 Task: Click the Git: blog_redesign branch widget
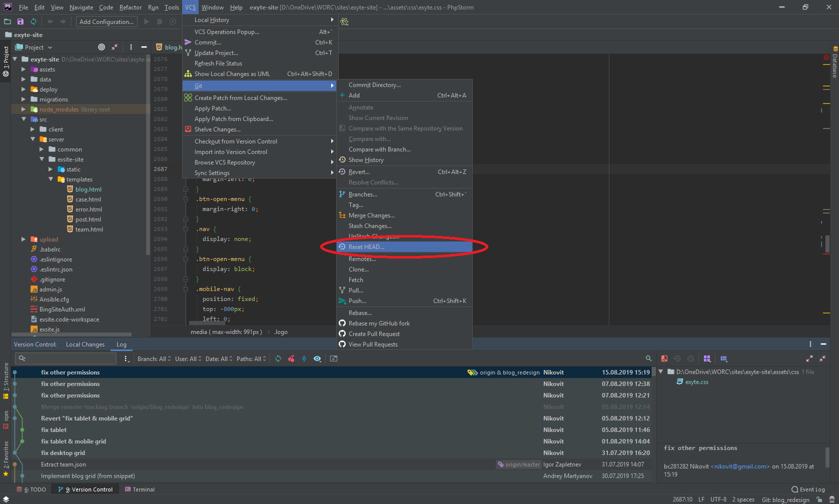point(785,499)
